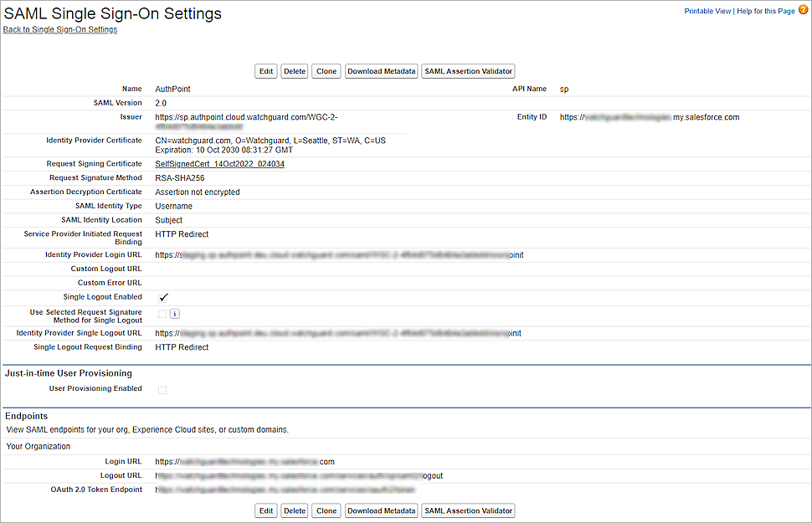Click the Endpoints section heading

point(27,417)
